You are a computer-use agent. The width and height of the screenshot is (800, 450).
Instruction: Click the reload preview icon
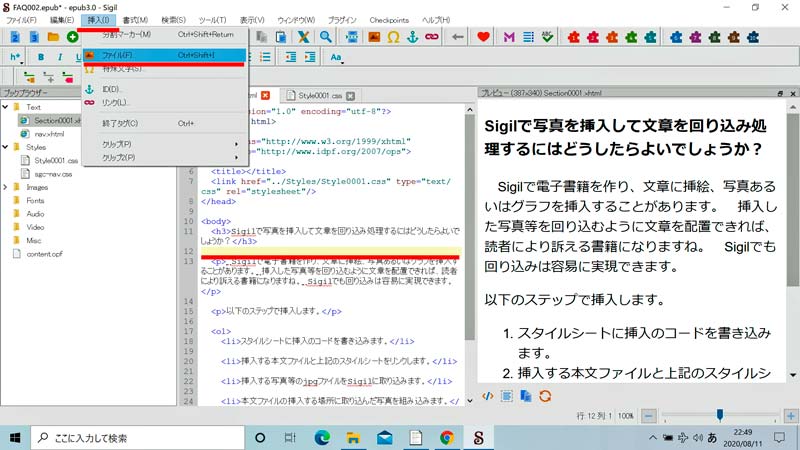click(x=545, y=396)
